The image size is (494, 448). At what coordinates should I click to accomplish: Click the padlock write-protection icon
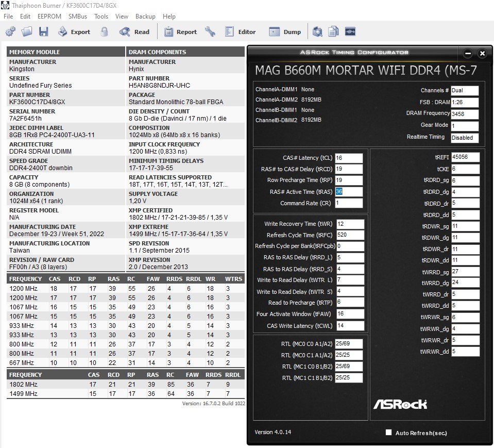pos(104,31)
